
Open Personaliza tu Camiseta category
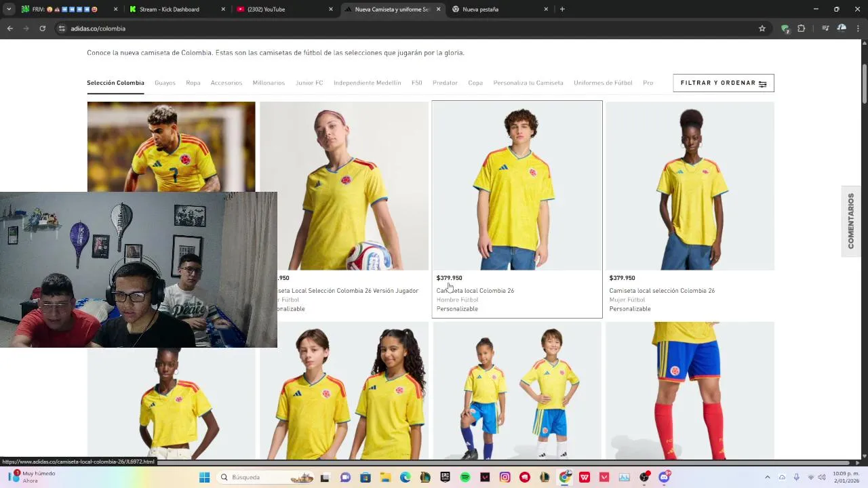(x=528, y=83)
